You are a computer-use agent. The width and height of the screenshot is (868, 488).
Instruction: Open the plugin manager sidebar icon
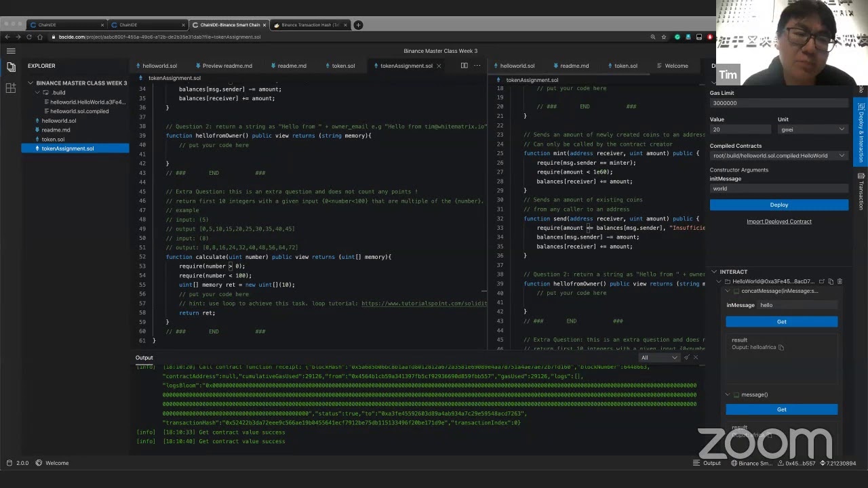point(11,88)
